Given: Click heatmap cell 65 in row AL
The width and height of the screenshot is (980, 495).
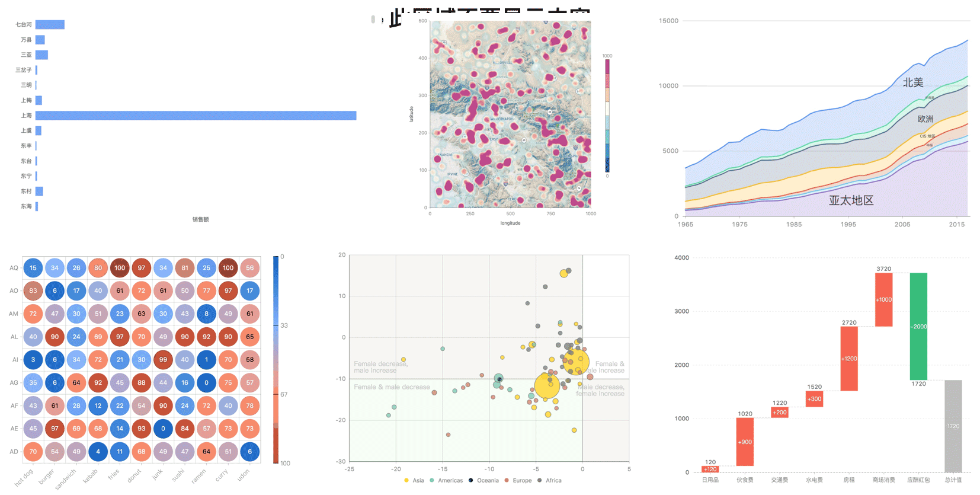Looking at the screenshot, I should [x=250, y=337].
